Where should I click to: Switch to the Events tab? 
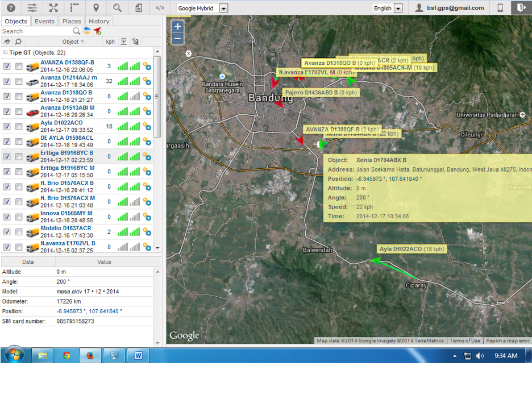44,21
